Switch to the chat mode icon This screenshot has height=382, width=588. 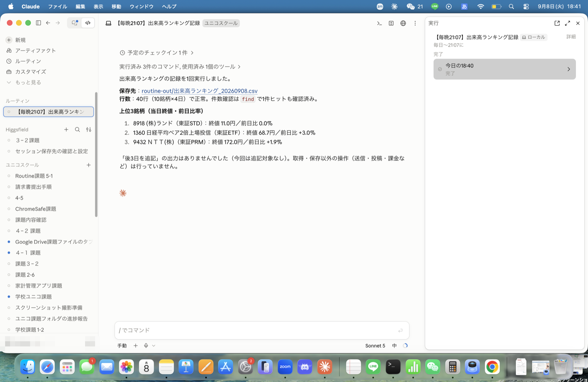click(75, 23)
